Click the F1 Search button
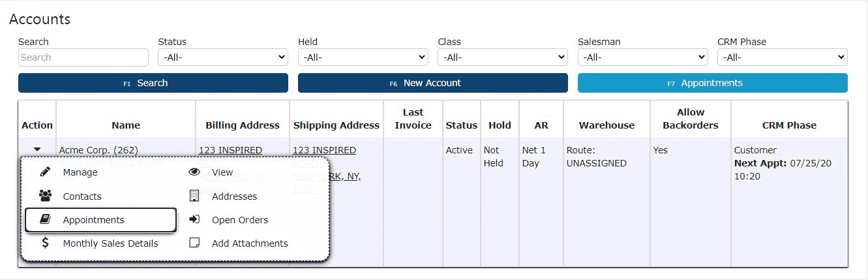The image size is (868, 280). pyautogui.click(x=153, y=83)
